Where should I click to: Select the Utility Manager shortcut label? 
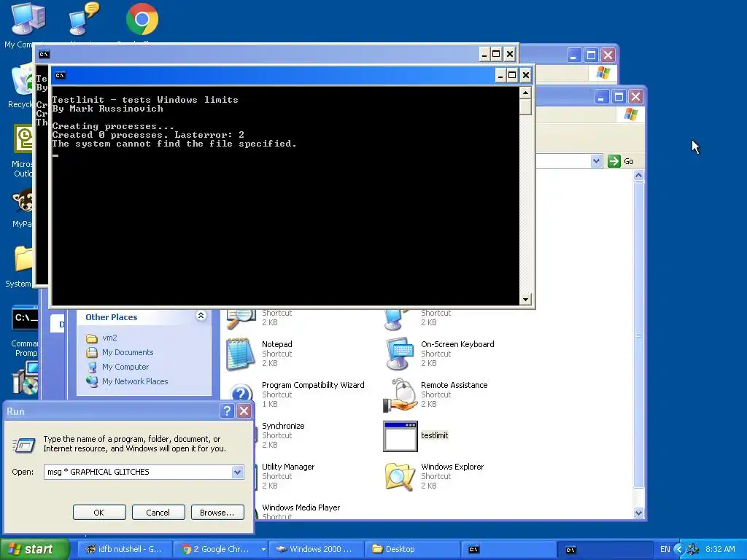[288, 467]
